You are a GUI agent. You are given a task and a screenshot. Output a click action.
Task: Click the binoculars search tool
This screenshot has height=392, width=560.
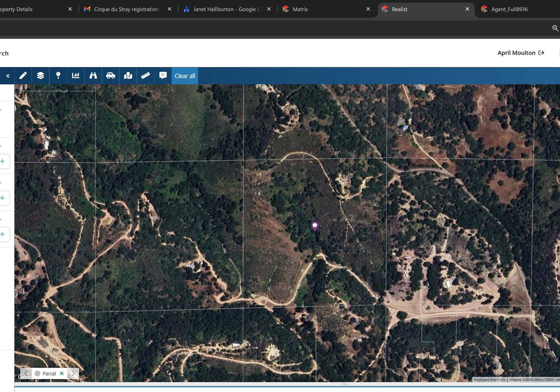[93, 76]
